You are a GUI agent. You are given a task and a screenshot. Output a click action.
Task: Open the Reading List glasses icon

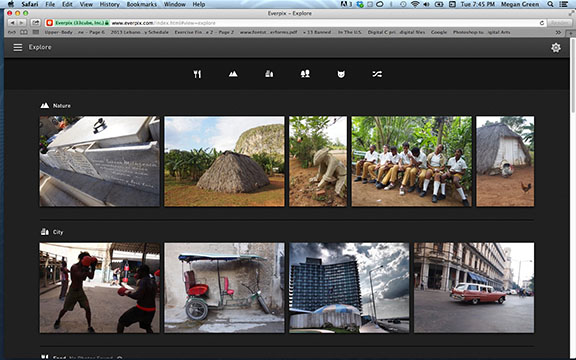(11, 32)
